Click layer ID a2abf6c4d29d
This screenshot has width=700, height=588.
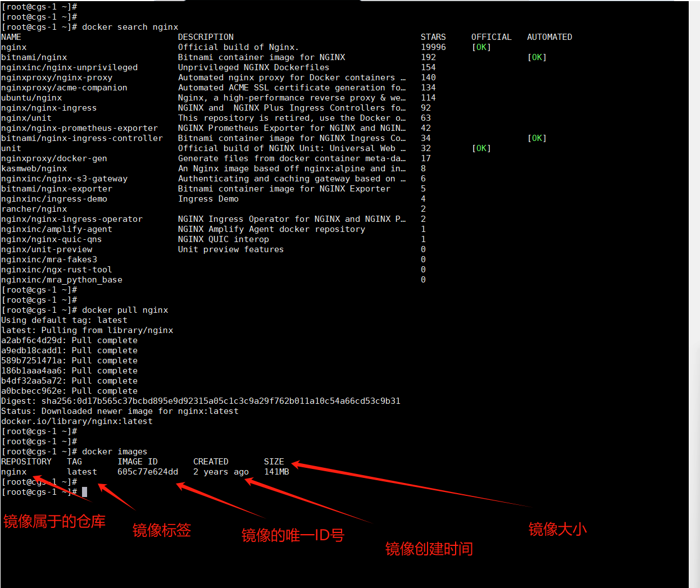(x=31, y=340)
